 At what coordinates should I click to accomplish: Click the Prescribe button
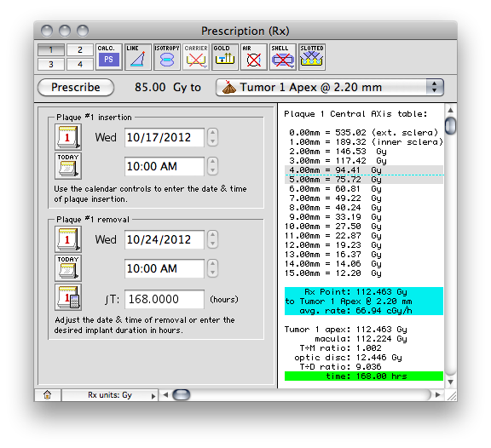tap(76, 87)
